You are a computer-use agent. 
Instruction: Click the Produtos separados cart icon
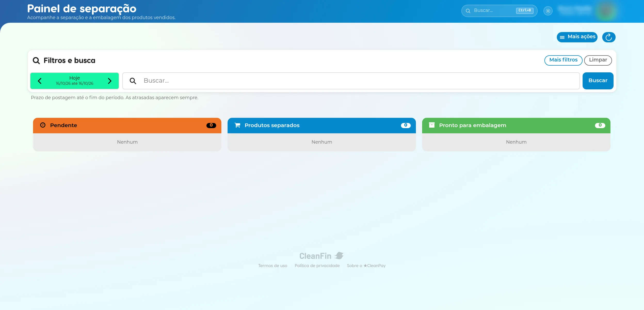[237, 125]
